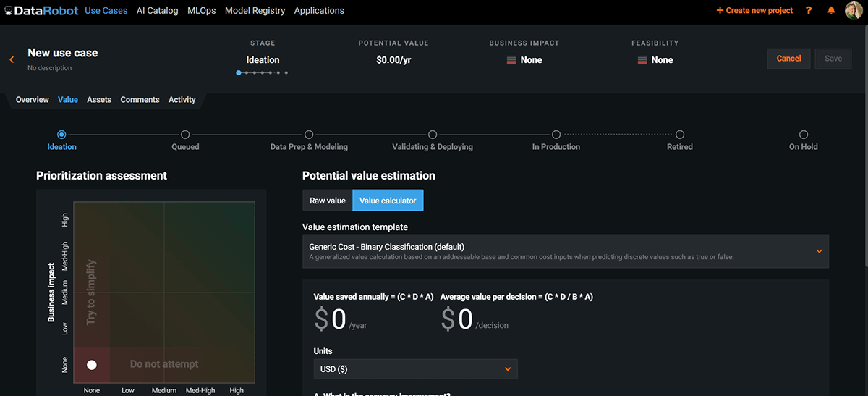Click the Feasibility bars icon
The image size is (868, 396).
point(642,60)
